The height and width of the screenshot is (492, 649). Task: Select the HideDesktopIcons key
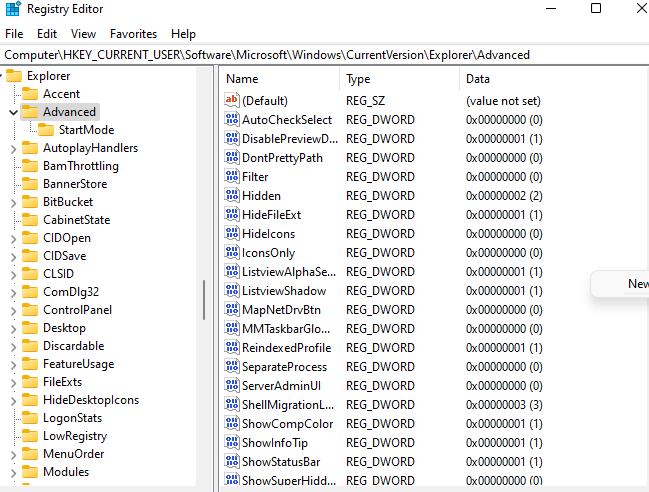click(x=91, y=400)
